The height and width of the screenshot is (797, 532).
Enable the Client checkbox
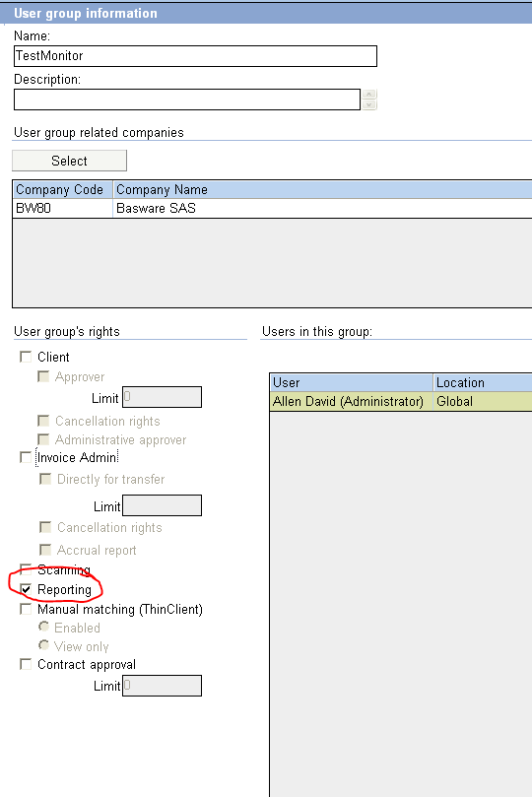(26, 357)
